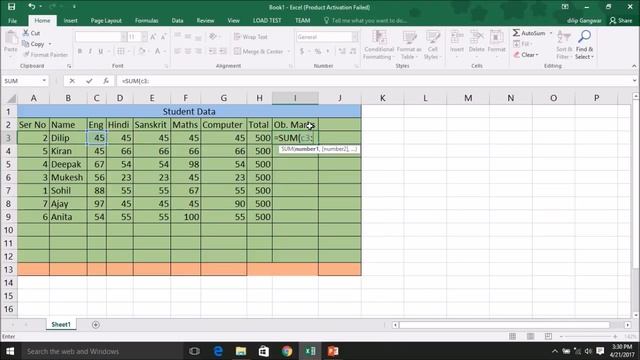Image resolution: width=640 pixels, height=360 pixels.
Task: Confirm formula with the checkmark icon
Action: 89,81
